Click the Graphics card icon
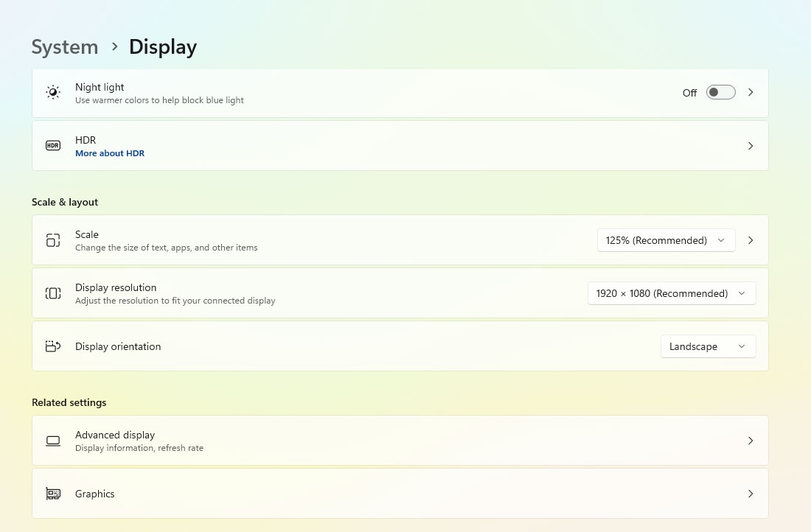 pyautogui.click(x=52, y=494)
